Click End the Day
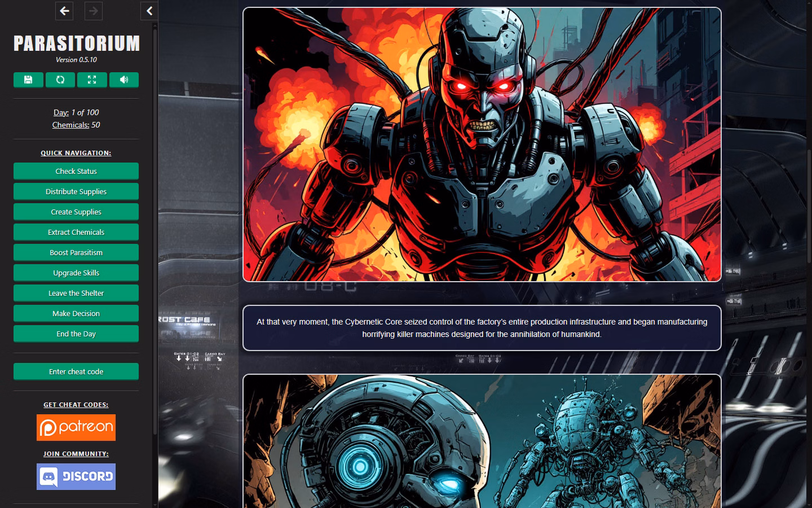This screenshot has height=508, width=812. coord(76,334)
